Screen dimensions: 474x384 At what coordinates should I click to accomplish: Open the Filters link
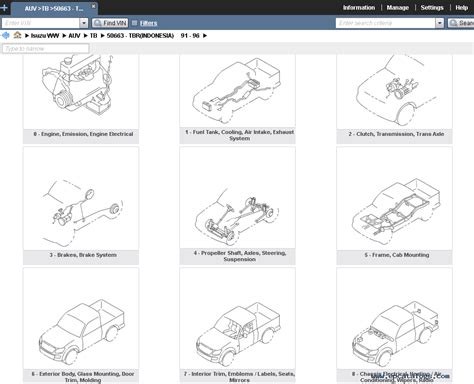(x=148, y=23)
